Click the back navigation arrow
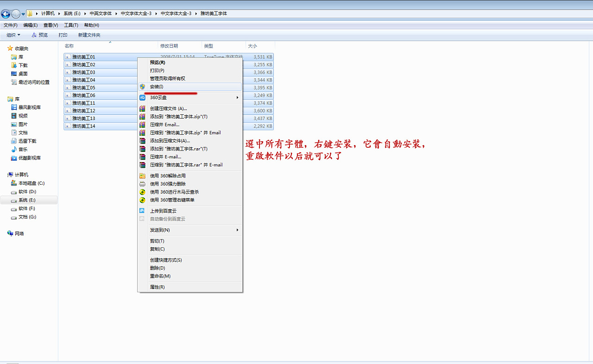The height and width of the screenshot is (364, 593). 6,13
